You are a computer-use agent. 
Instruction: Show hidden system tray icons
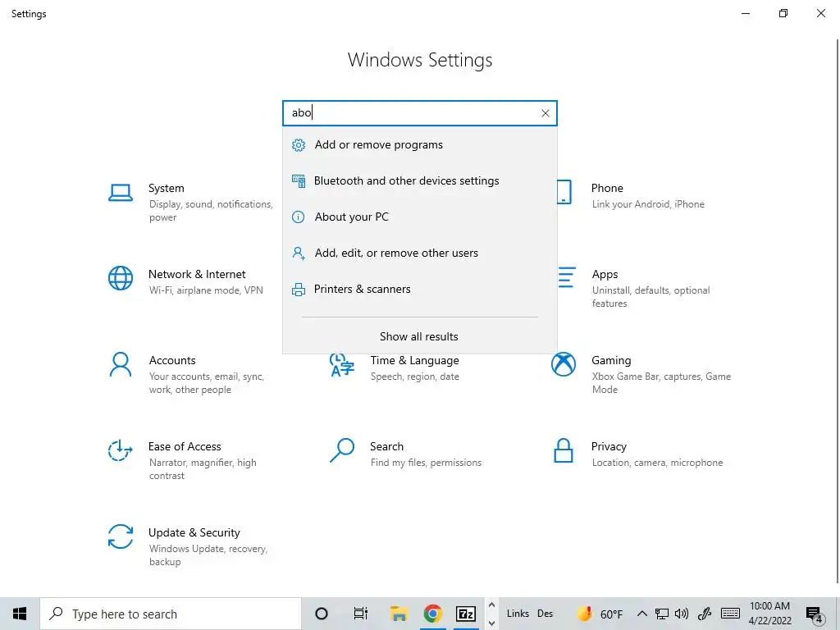641,614
